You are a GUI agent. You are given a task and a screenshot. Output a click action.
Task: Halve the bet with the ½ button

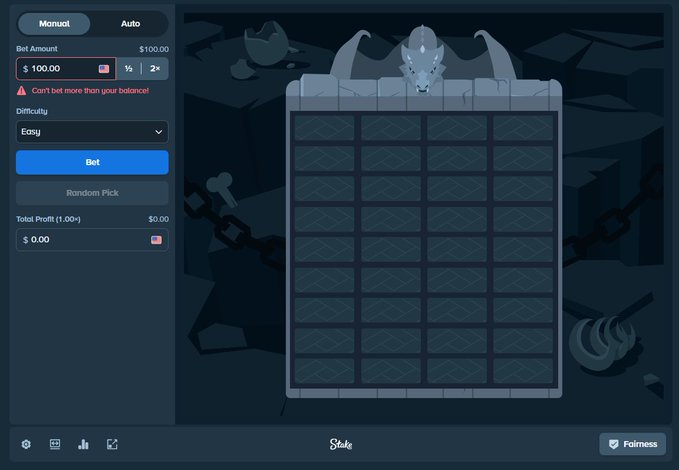pyautogui.click(x=129, y=69)
